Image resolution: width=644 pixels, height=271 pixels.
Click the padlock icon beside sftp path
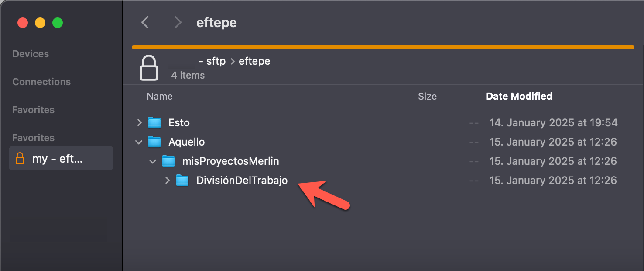pyautogui.click(x=148, y=68)
